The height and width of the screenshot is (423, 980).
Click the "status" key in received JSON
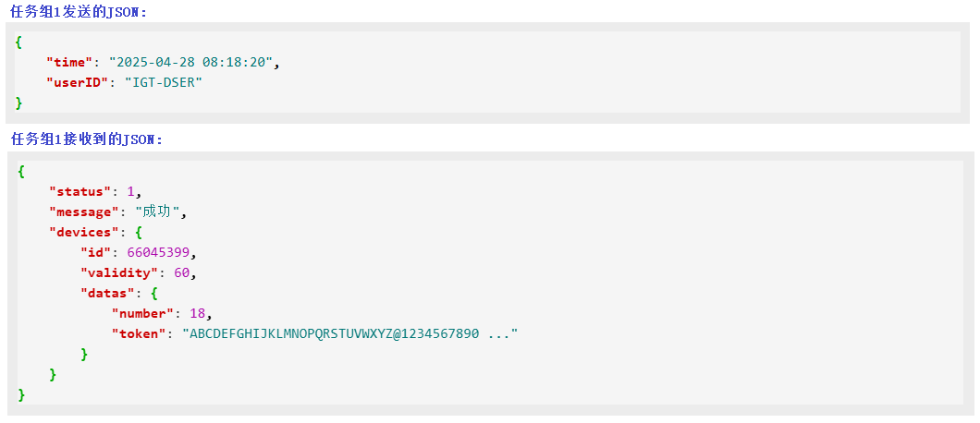80,191
